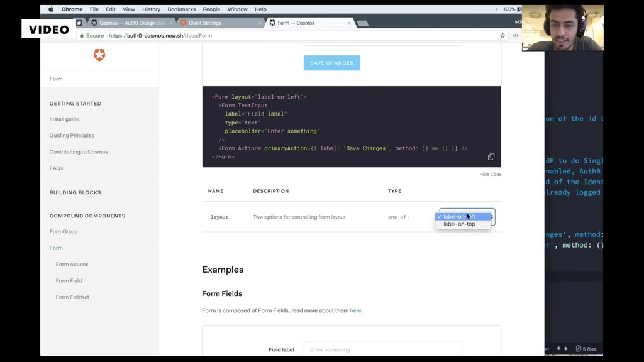
Task: Open the Edit menu
Action: (111, 9)
